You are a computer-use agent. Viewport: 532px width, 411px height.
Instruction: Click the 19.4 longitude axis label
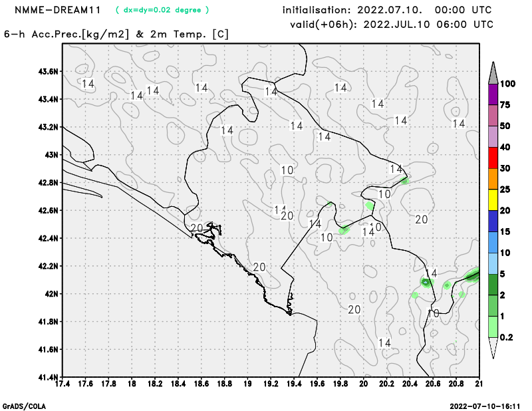294,384
